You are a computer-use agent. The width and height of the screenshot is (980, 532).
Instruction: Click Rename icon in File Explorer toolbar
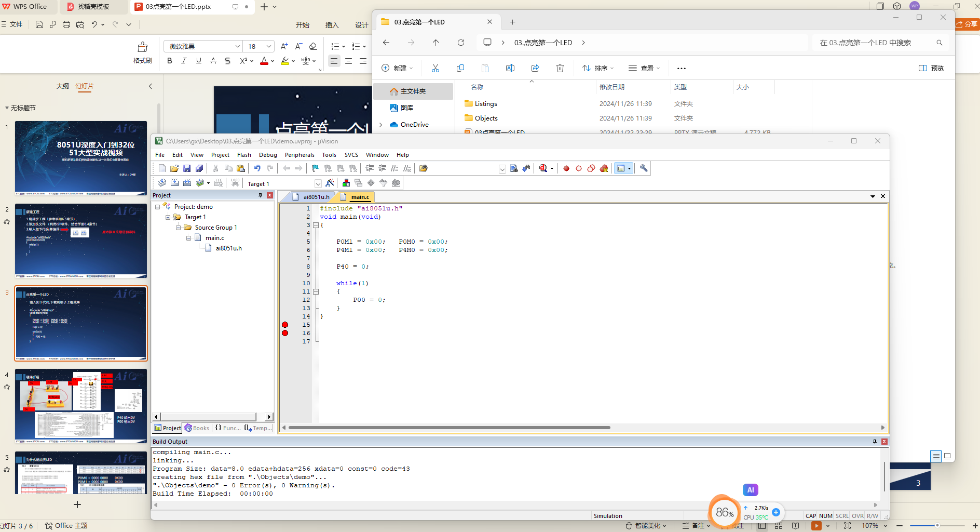tap(510, 68)
